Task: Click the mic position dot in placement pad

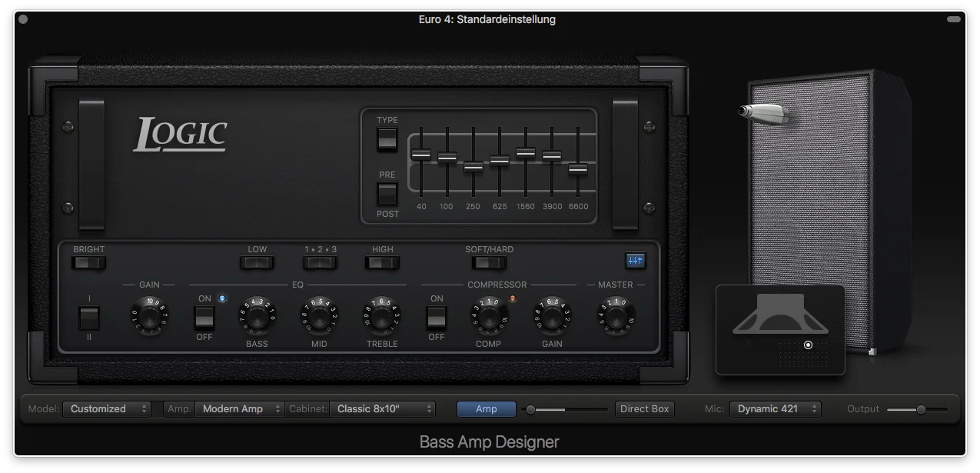Action: (808, 345)
